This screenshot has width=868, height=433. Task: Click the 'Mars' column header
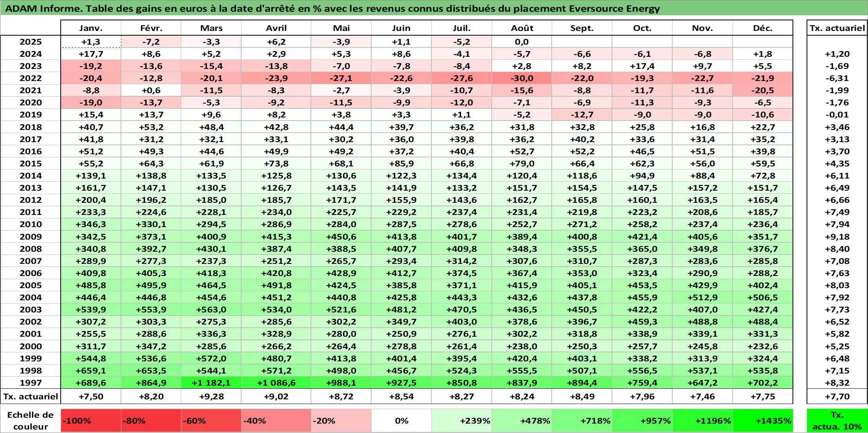click(211, 28)
